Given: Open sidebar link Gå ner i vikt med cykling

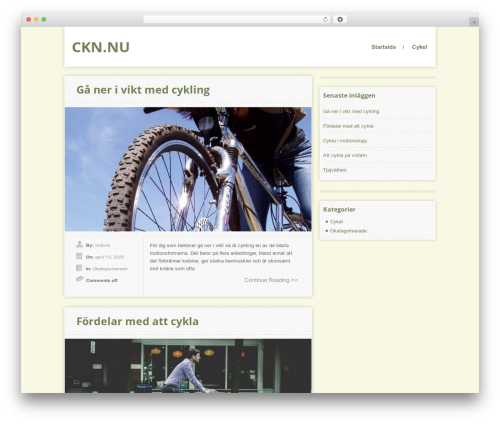Looking at the screenshot, I should pos(351,111).
